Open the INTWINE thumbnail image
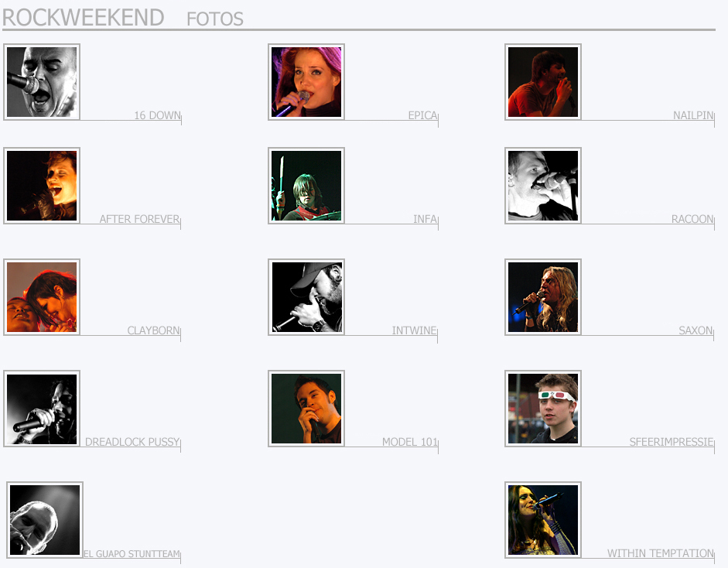 (x=306, y=297)
